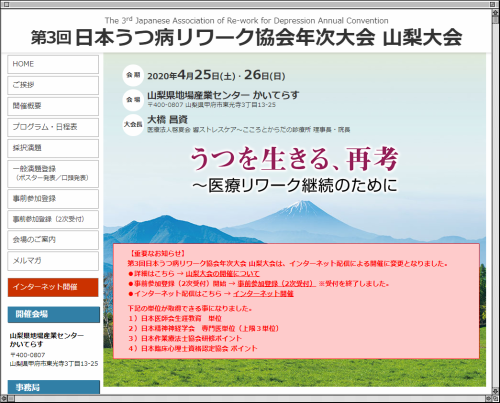
Task: Click the 大会長 round badge
Action: (x=133, y=125)
